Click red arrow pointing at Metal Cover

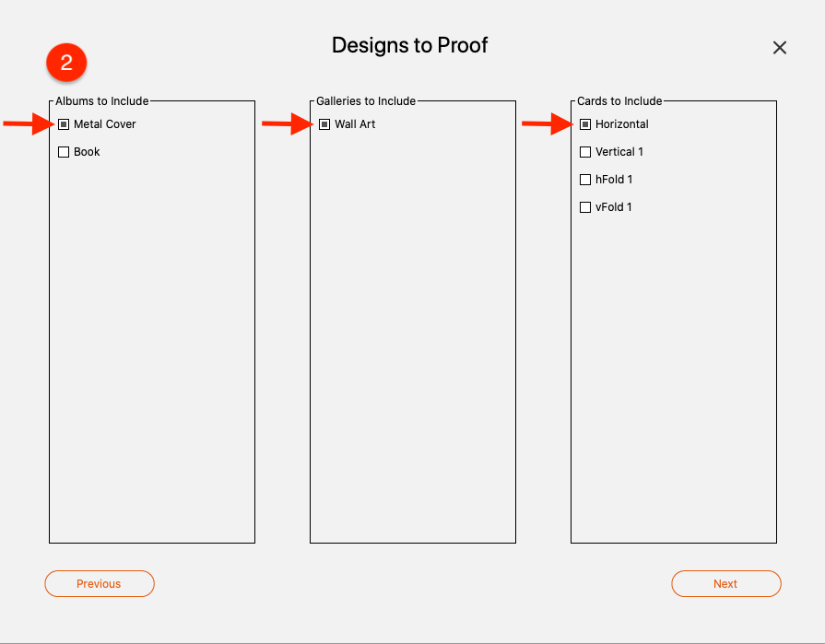pyautogui.click(x=29, y=124)
